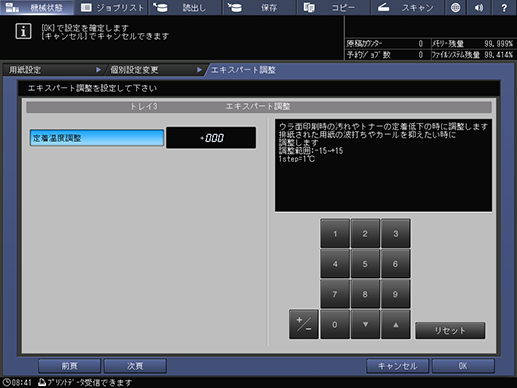Click the +000 value field
The image size is (517, 388).
click(211, 138)
